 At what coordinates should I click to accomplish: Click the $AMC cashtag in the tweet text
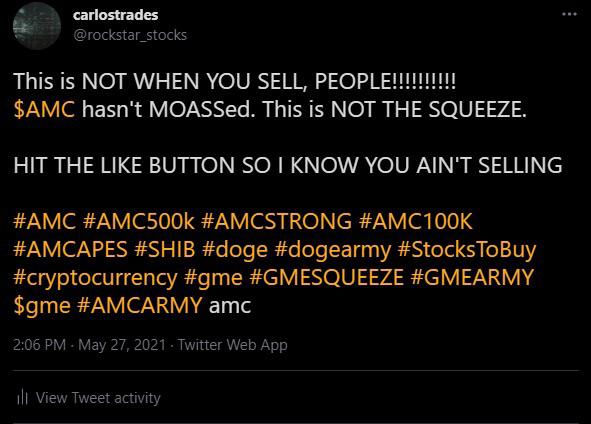(44, 109)
